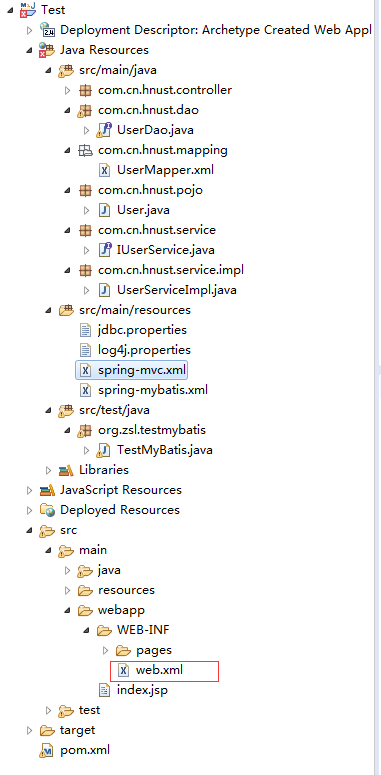The image size is (381, 775).
Task: Click the src/main/java source folder icon
Action: 66,70
